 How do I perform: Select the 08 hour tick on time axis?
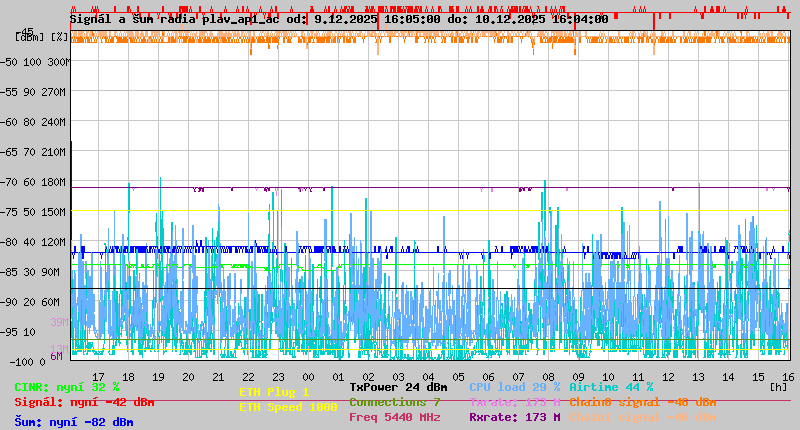548,377
